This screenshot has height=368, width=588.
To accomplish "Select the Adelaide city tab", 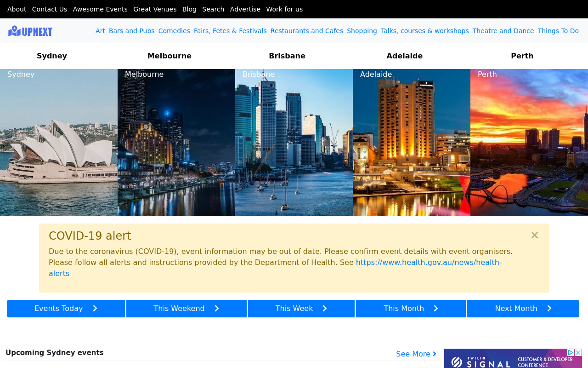I will (x=405, y=56).
